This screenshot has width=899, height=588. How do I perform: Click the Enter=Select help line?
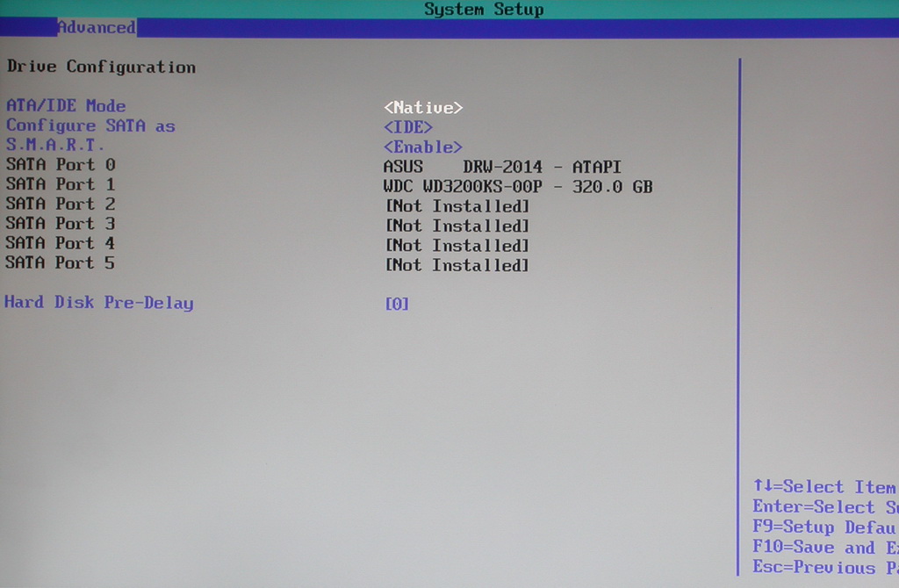coord(825,507)
